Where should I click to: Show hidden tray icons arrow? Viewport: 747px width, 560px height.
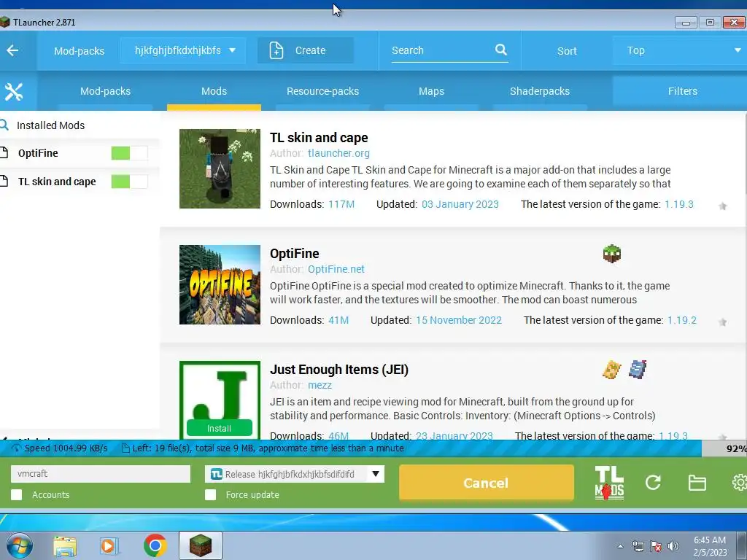point(620,546)
